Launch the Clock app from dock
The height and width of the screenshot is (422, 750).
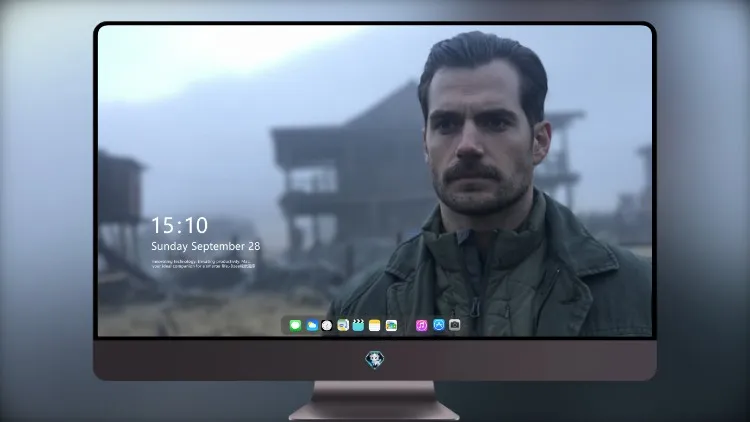pyautogui.click(x=327, y=325)
